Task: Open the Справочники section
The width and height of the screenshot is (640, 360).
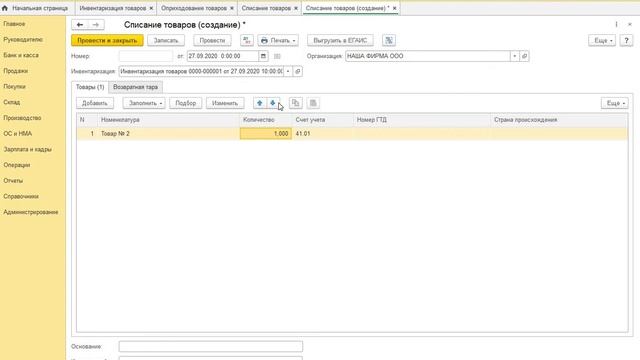Action: click(x=21, y=196)
